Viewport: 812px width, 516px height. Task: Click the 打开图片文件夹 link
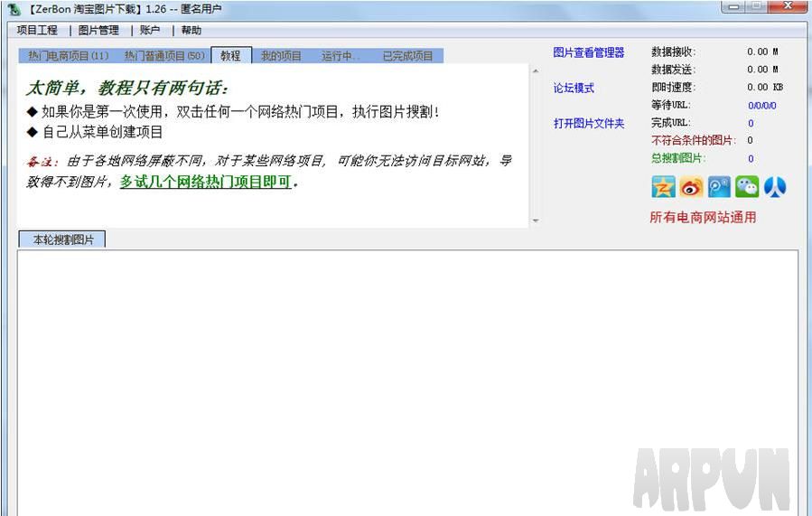pos(588,123)
